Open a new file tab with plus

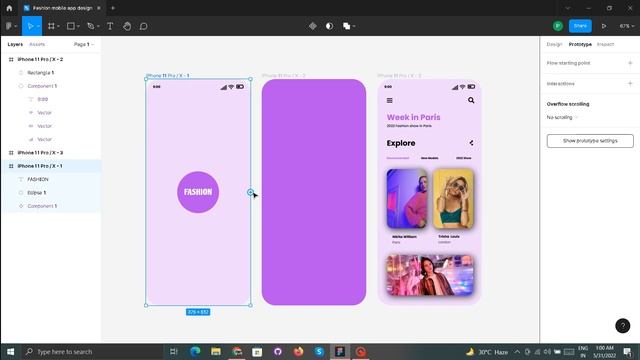point(113,8)
